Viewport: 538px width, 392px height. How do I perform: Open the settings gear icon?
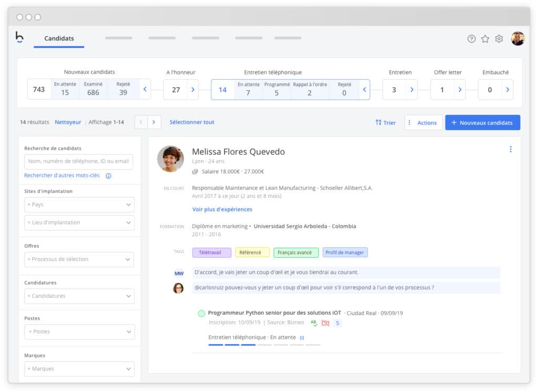click(x=499, y=39)
